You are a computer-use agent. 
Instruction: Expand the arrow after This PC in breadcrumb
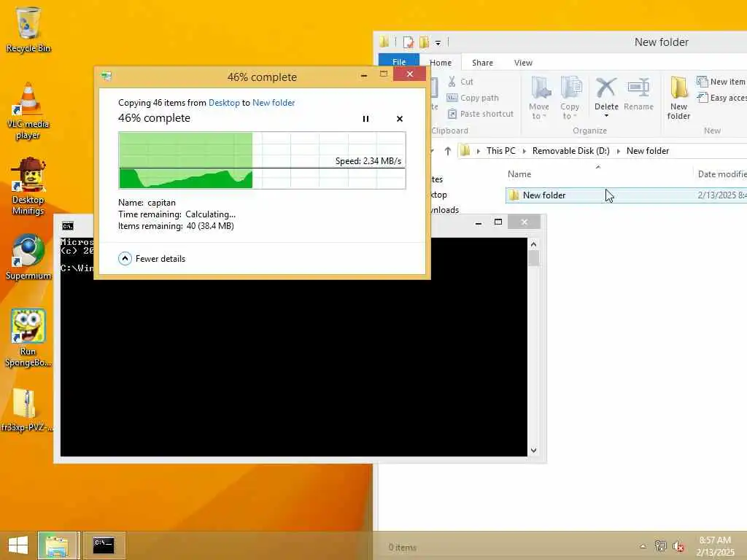[524, 151]
